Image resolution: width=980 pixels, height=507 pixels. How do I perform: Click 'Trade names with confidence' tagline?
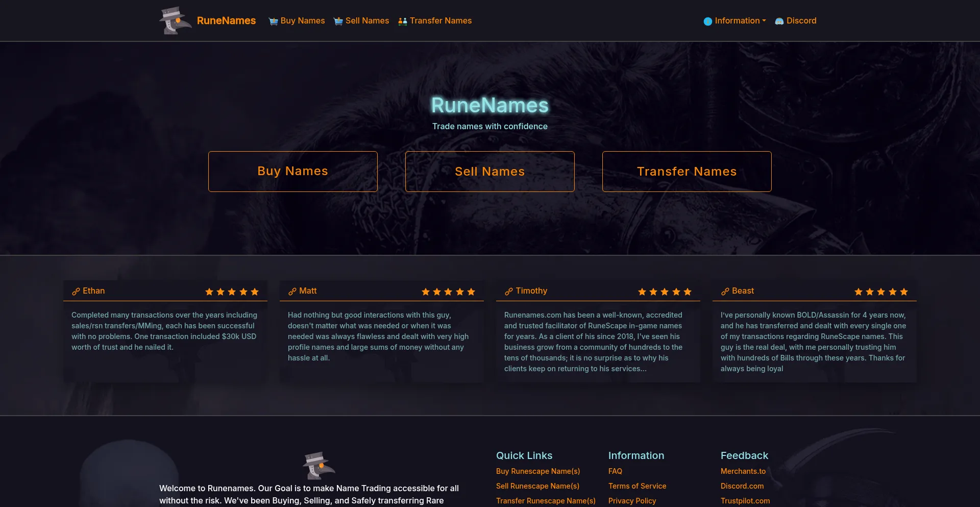point(490,126)
